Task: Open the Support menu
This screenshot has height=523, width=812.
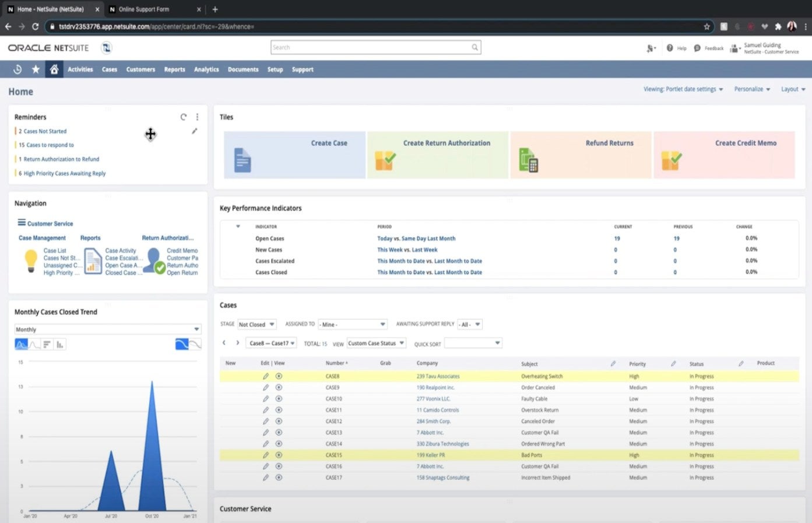Action: 303,69
